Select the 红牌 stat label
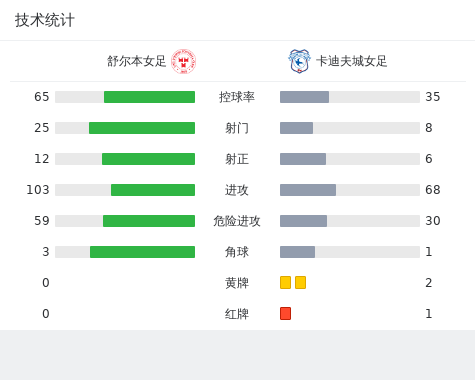 pos(237,314)
